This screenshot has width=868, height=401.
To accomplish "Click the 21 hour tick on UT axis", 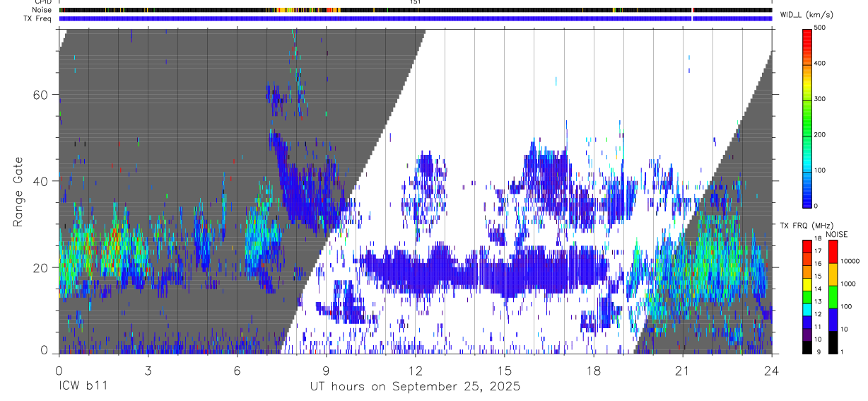I will point(682,371).
